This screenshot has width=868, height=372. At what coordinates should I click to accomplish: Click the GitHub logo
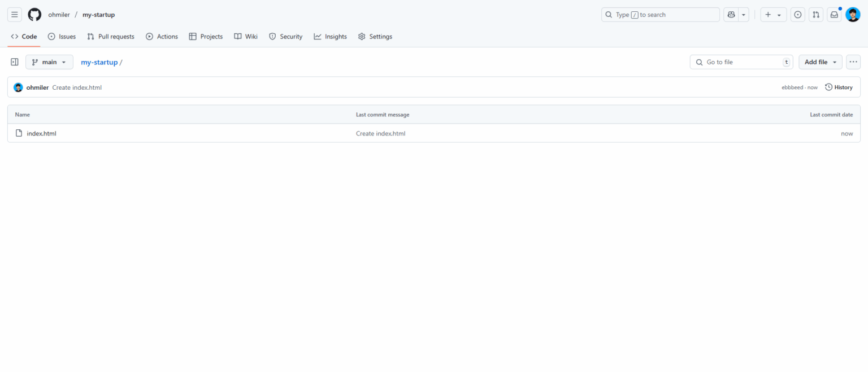tap(34, 14)
